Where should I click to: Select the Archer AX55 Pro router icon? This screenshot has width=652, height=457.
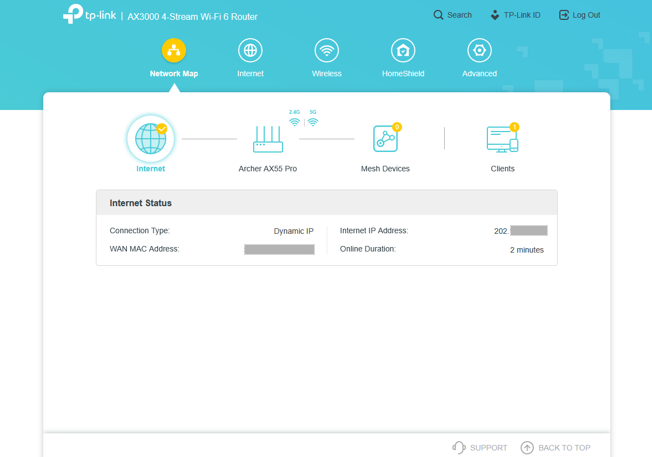[x=268, y=139]
